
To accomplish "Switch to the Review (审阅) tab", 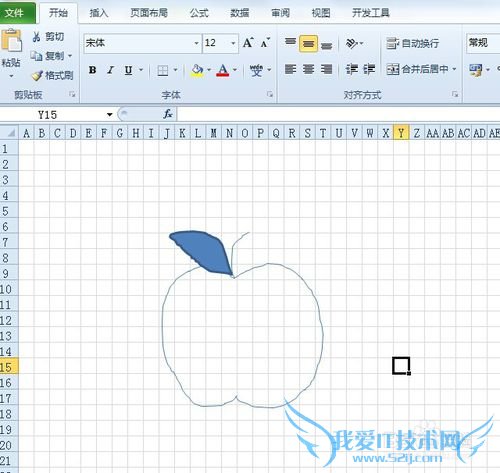I will 280,13.
